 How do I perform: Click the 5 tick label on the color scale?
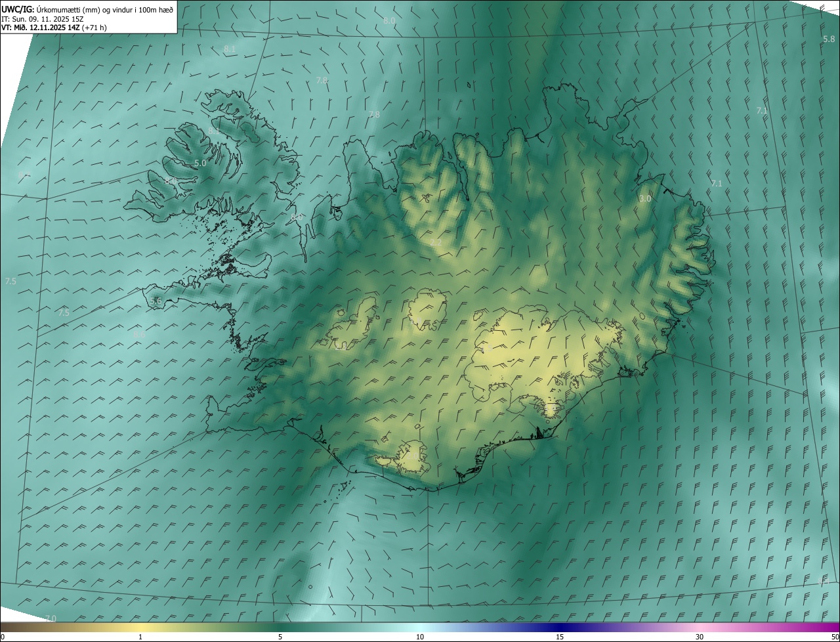click(x=280, y=637)
